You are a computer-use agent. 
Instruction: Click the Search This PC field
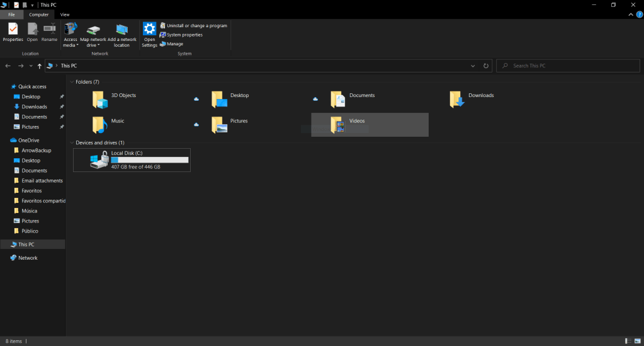click(x=567, y=66)
